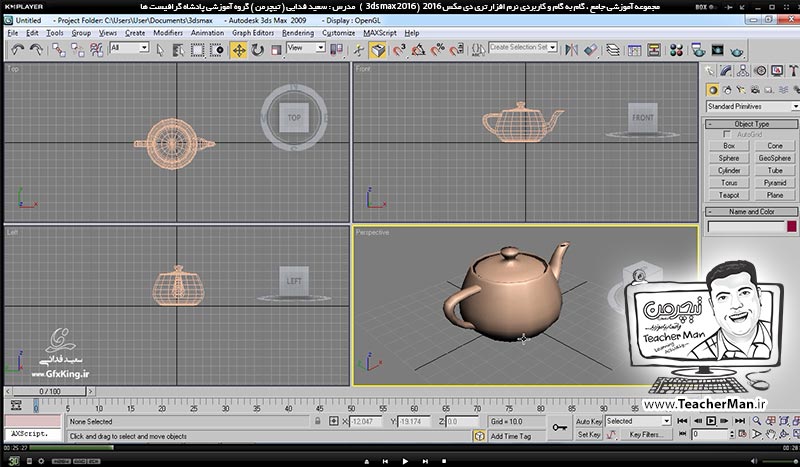Click the Torus primitive button
Image resolution: width=800 pixels, height=467 pixels.
(729, 183)
